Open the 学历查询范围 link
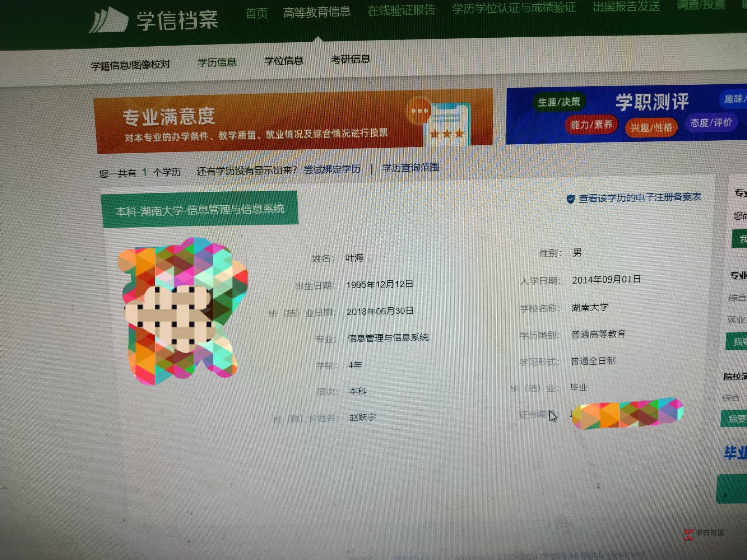 tap(410, 167)
